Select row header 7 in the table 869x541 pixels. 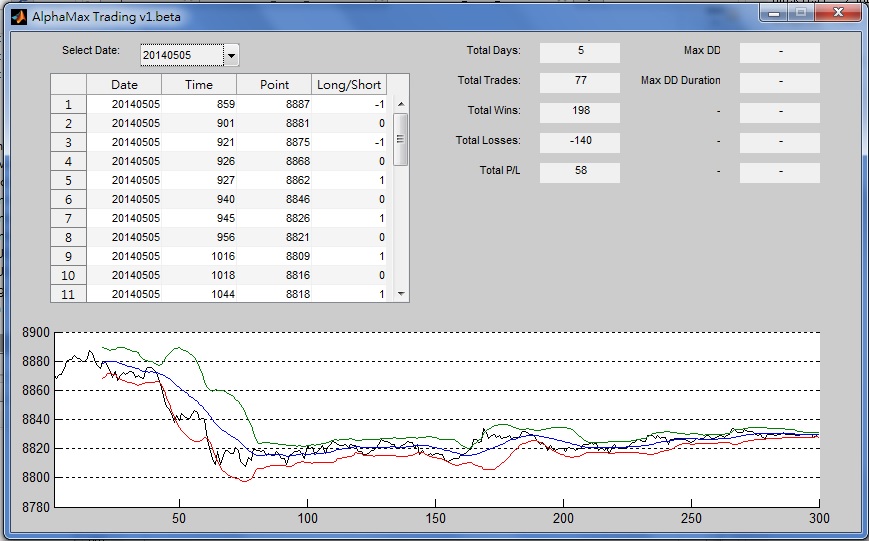68,218
